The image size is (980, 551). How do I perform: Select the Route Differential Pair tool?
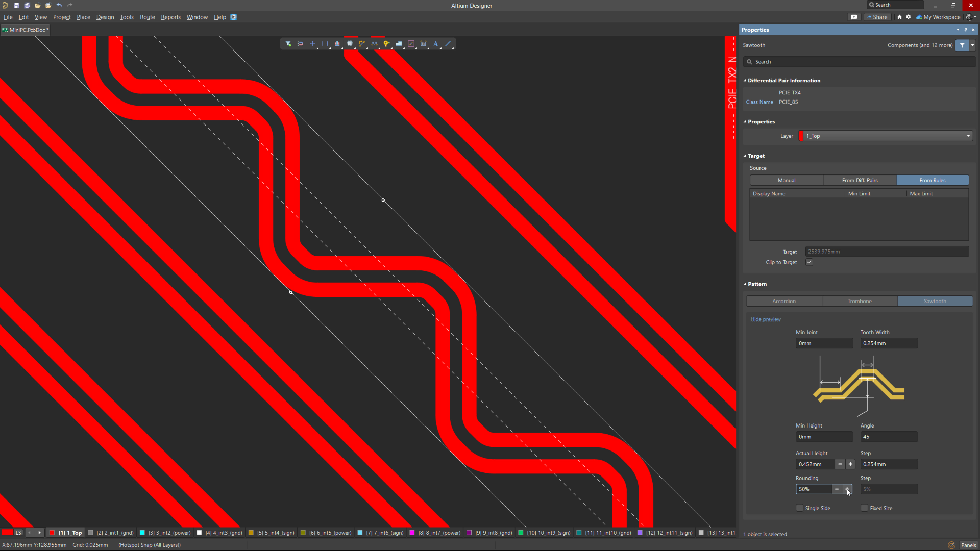374,44
